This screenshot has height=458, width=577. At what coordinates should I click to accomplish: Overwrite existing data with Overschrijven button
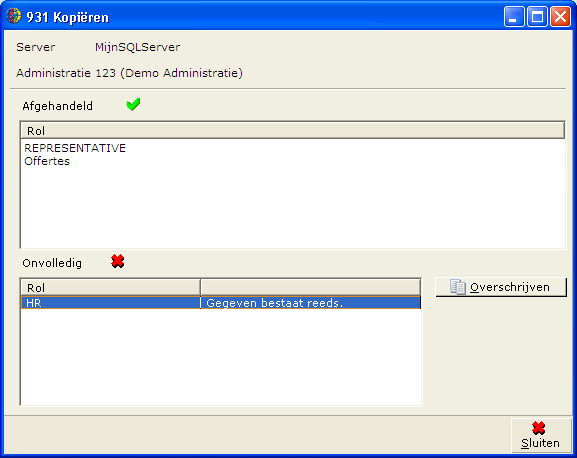[501, 287]
